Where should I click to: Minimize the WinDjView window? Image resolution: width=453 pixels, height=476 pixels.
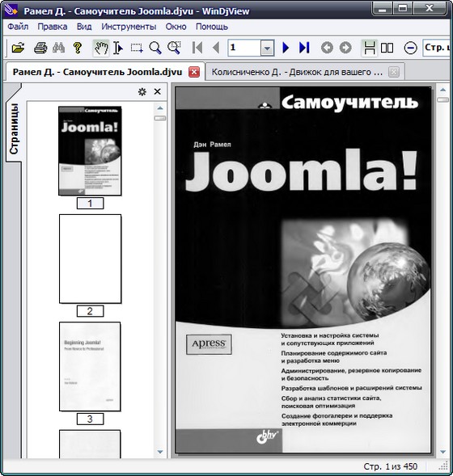coord(382,8)
